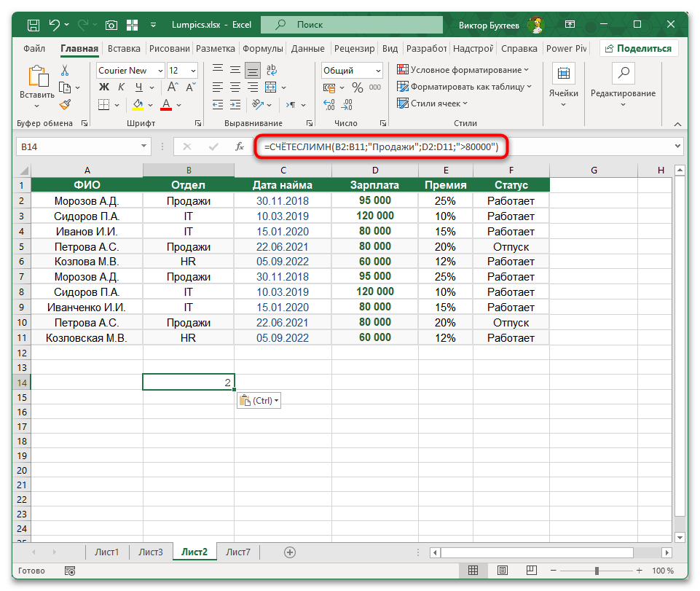Increase decimal places

pos(329,105)
